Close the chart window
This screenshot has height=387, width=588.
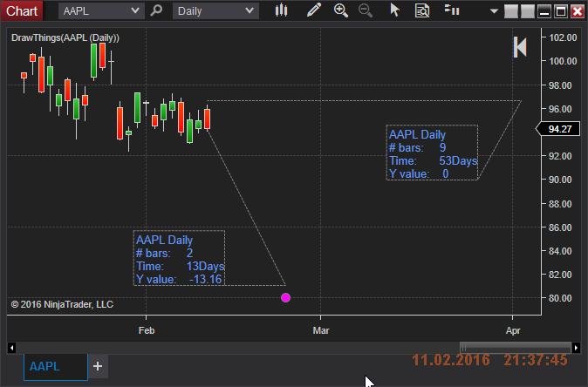[578, 11]
